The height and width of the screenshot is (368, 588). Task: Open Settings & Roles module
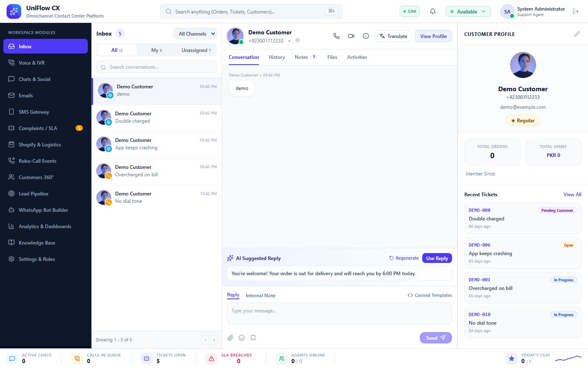tap(45, 259)
